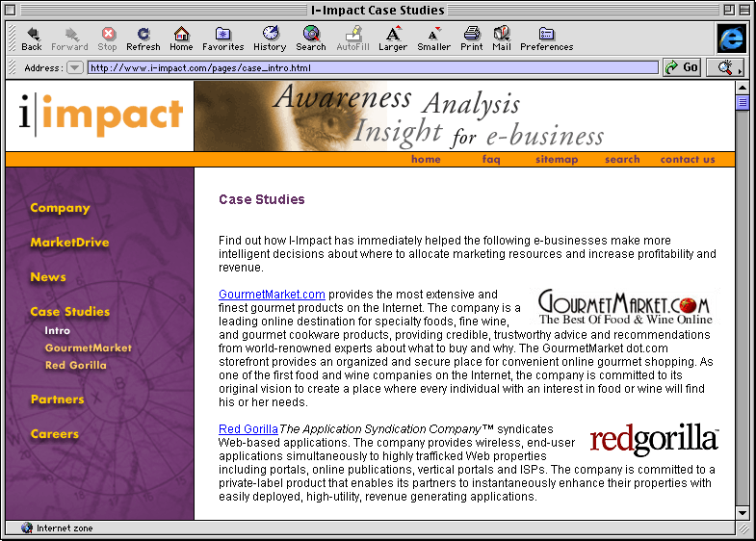The height and width of the screenshot is (541, 756).
Task: Click the address bar collapse grip
Action: click(x=13, y=67)
